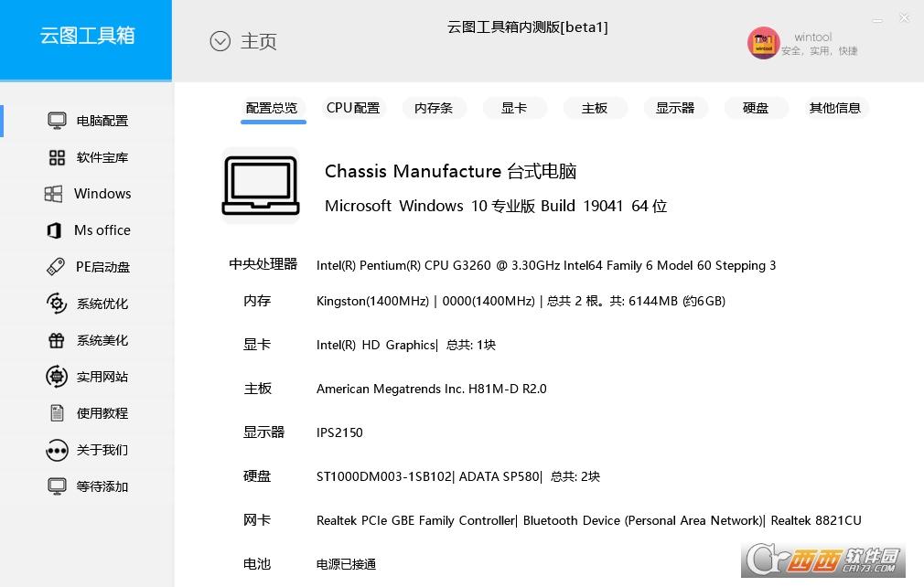Viewport: 924px width, 587px height.
Task: Go to Windows sidebar label
Action: tap(102, 194)
